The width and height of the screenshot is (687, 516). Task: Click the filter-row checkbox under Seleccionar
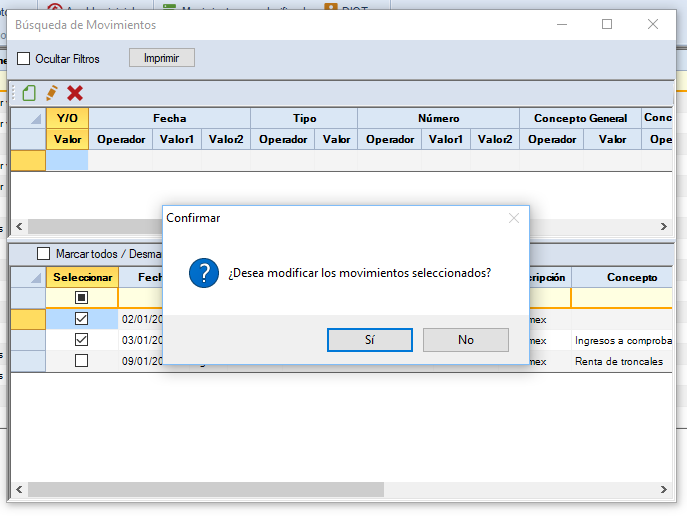click(x=81, y=298)
